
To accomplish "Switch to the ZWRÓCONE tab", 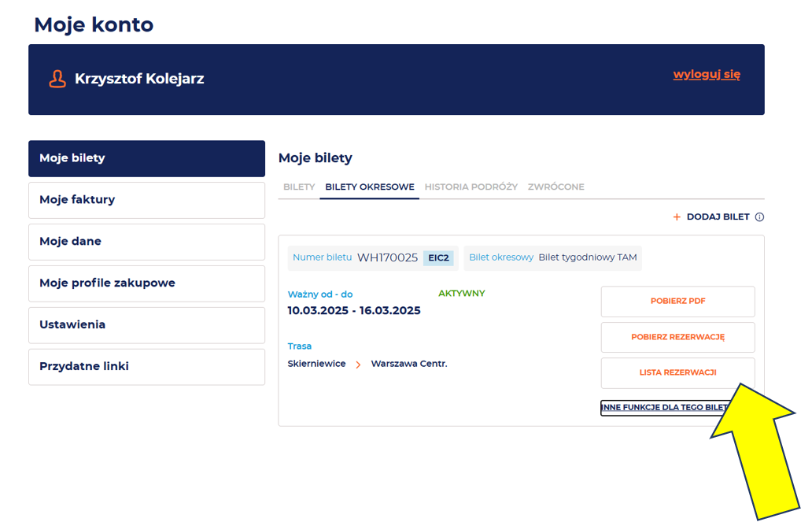I will [x=555, y=187].
